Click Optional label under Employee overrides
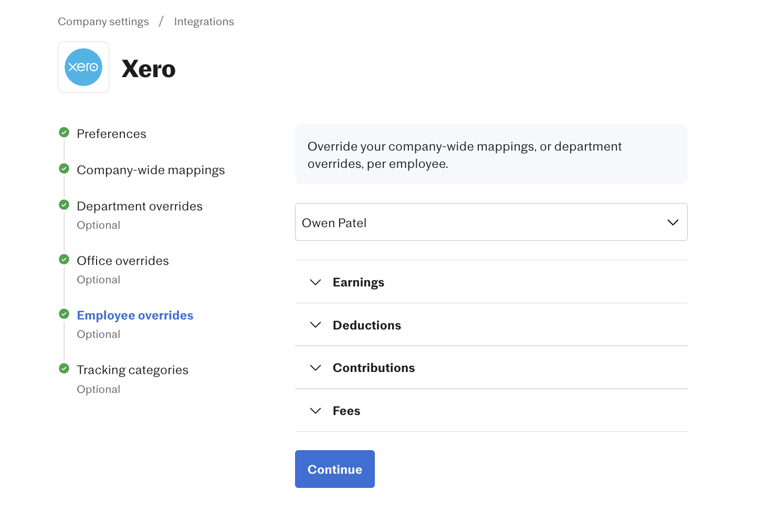 click(x=99, y=334)
